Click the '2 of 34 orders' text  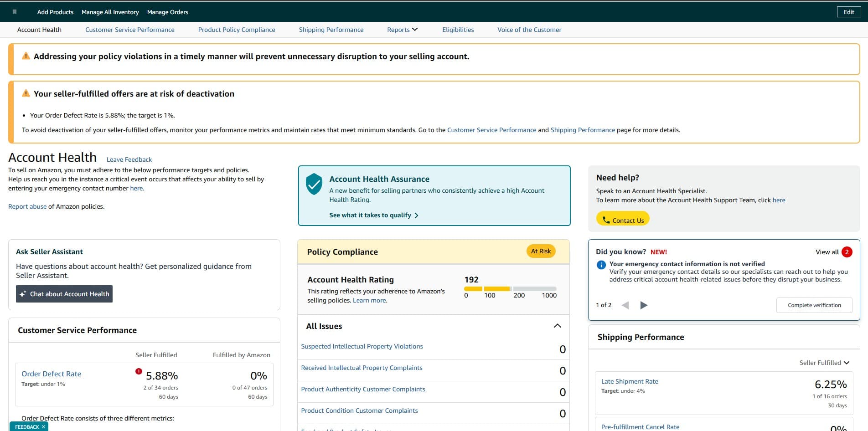click(x=160, y=388)
